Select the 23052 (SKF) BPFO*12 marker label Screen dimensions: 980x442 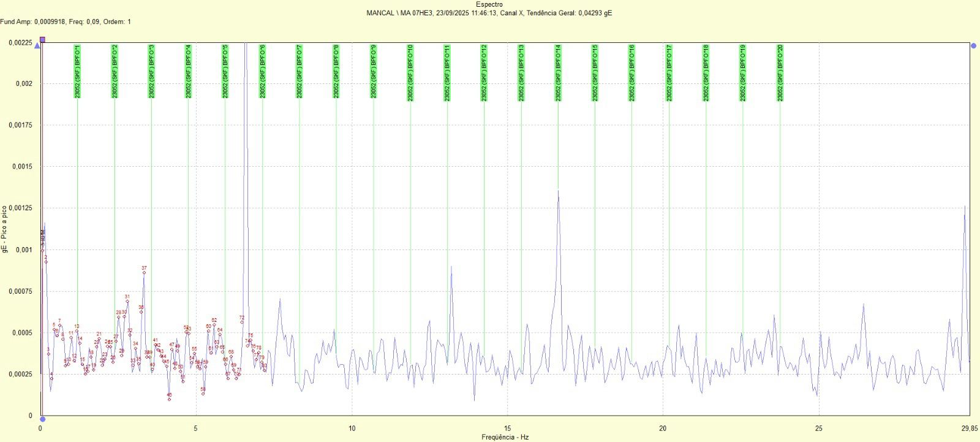click(x=484, y=72)
